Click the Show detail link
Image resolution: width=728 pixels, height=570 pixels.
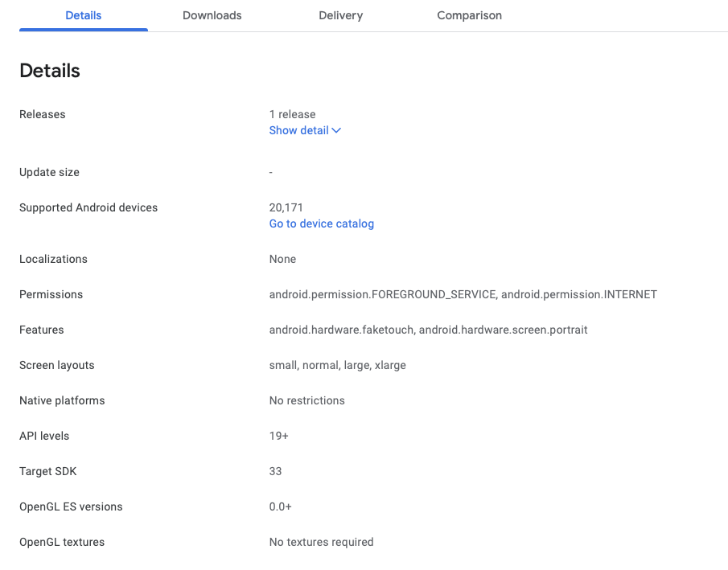(298, 130)
